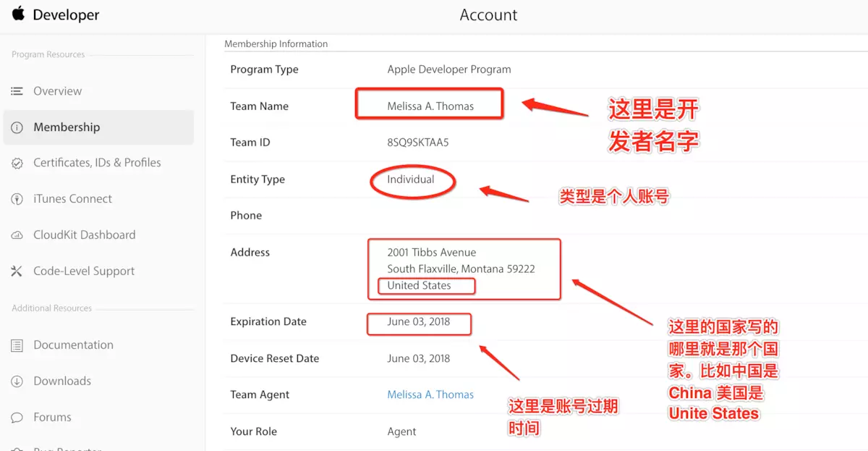Click the Downloads arrow icon
This screenshot has height=451, width=868.
tap(17, 382)
